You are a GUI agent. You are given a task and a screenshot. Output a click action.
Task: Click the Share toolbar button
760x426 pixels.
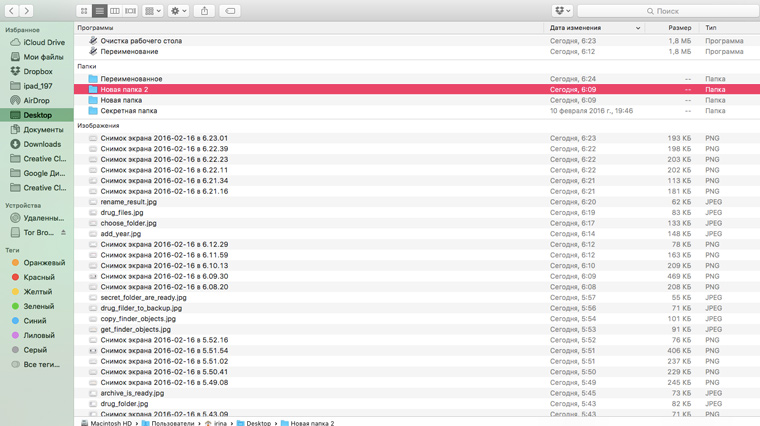(x=205, y=11)
